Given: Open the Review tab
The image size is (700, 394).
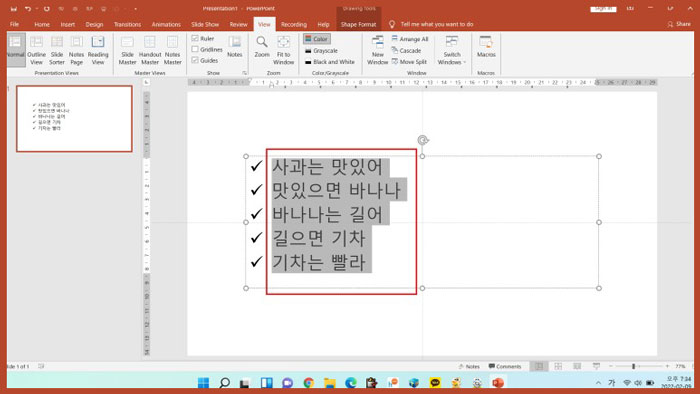Looking at the screenshot, I should coord(238,25).
